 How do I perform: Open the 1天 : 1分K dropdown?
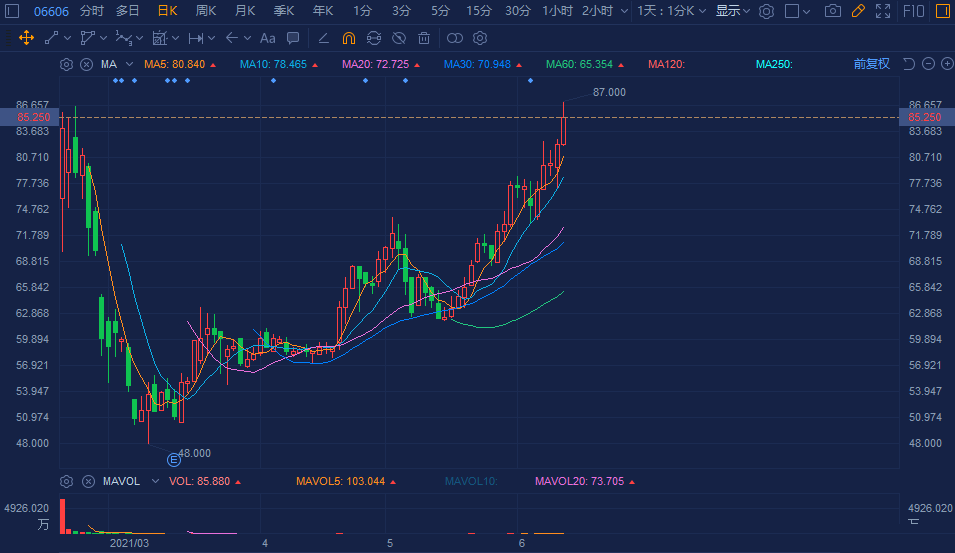coord(671,11)
